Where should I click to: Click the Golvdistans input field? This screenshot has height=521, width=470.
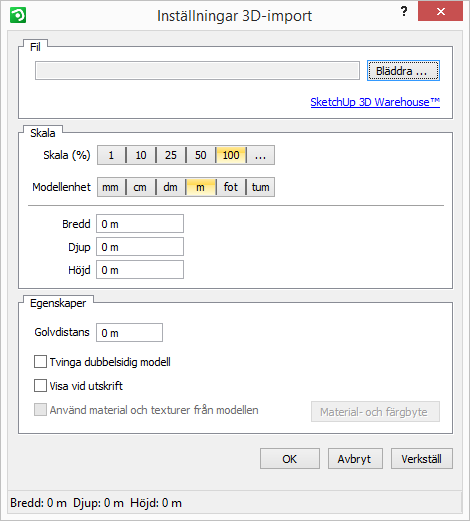coord(129,333)
